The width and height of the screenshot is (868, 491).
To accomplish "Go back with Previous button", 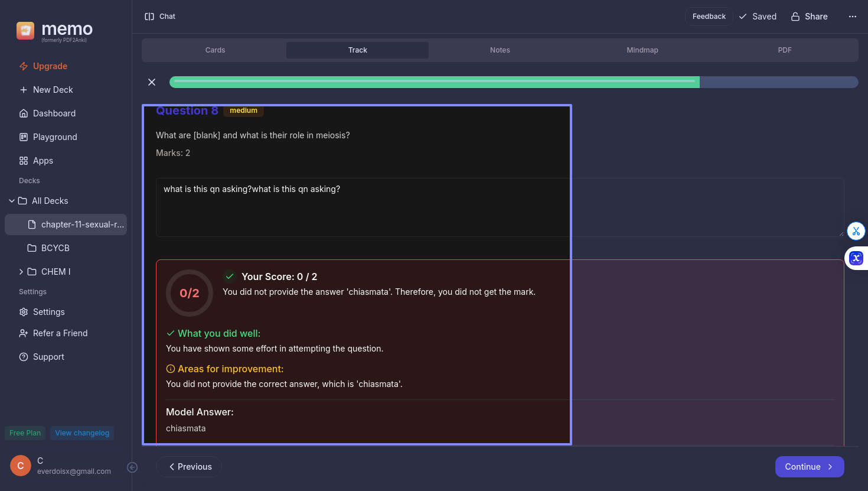I will [189, 467].
